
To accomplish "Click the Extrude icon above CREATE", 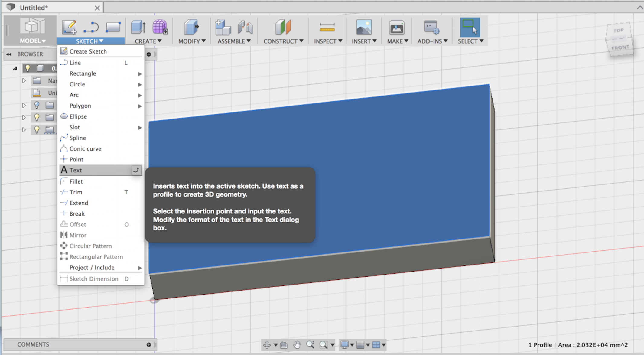I will [x=138, y=27].
